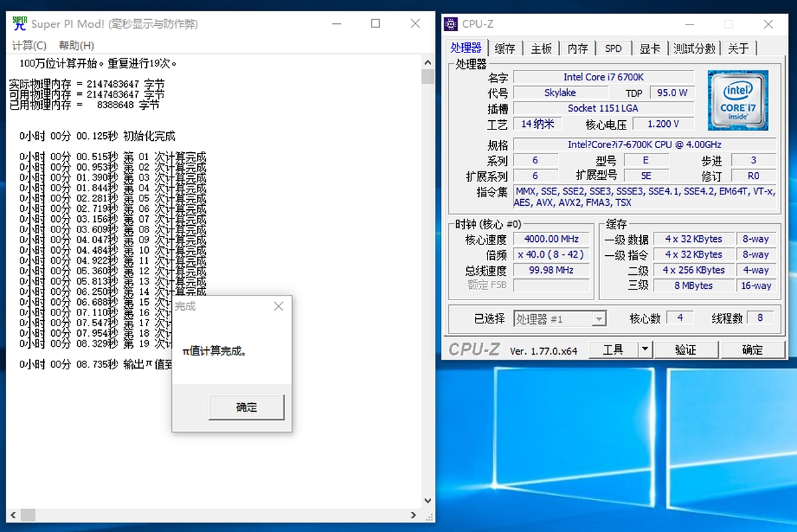The height and width of the screenshot is (532, 797).
Task: Open the 计算(C) menu in Super PI
Action: (x=29, y=45)
